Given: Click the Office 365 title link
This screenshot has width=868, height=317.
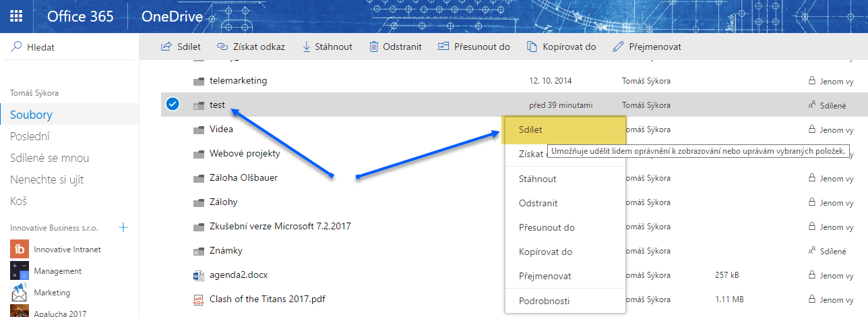Looking at the screenshot, I should [81, 16].
